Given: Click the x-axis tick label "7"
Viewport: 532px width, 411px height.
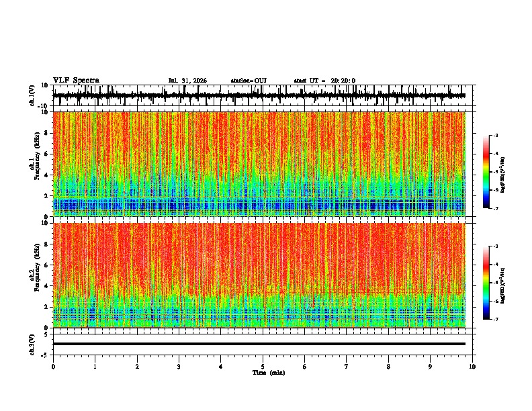Looking at the screenshot, I should point(347,367).
